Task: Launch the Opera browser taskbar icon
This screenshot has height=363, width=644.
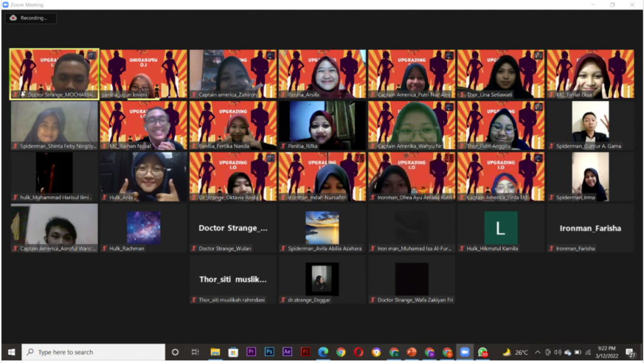Action: tap(358, 352)
